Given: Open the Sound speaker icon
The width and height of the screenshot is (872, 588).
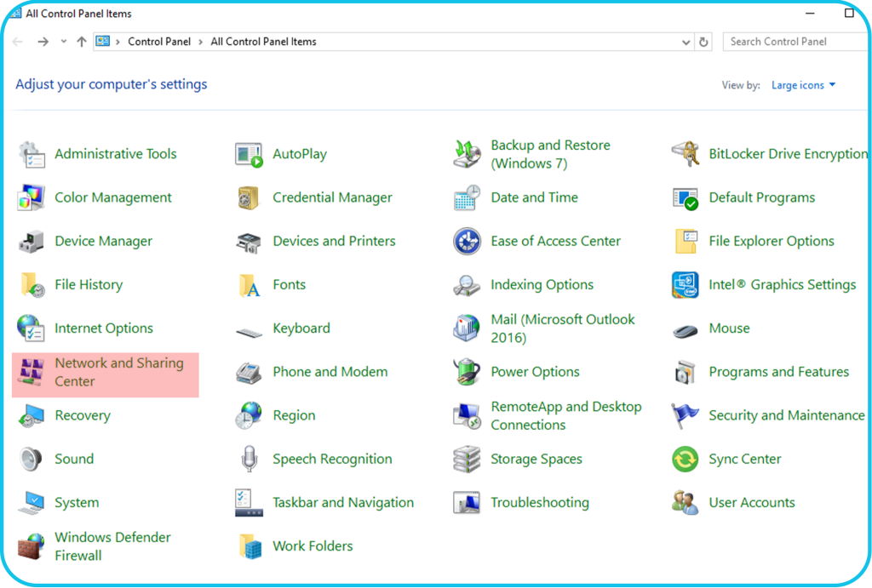Looking at the screenshot, I should (x=32, y=459).
